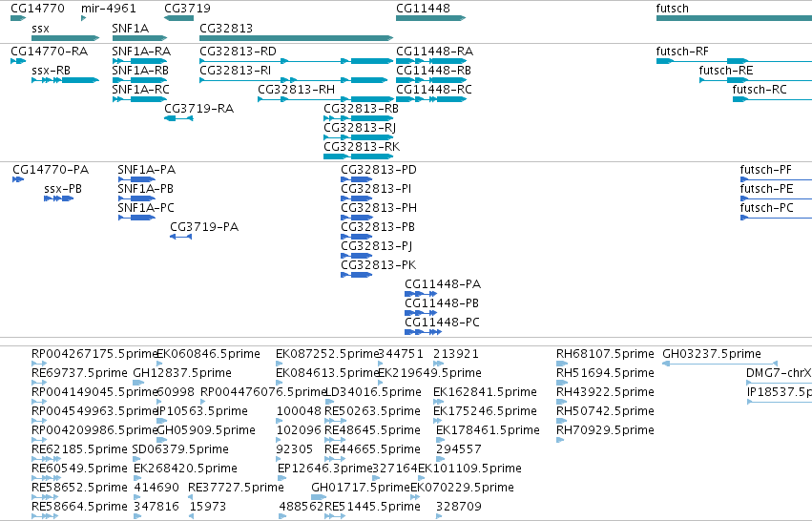
Task: Click protein SNF1A-PB
Action: (136, 198)
